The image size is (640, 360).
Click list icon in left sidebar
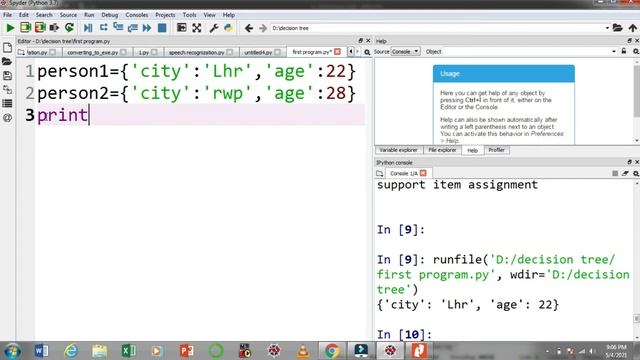pos(7,103)
